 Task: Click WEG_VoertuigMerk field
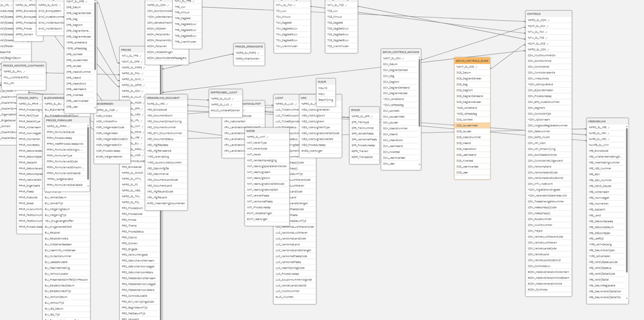click(x=320, y=122)
